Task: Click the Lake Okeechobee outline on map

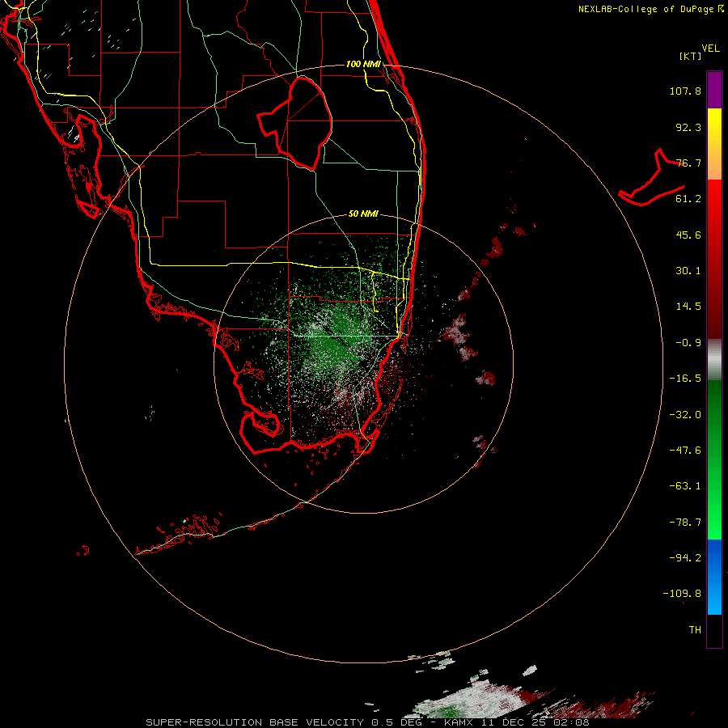Action: pos(295,123)
